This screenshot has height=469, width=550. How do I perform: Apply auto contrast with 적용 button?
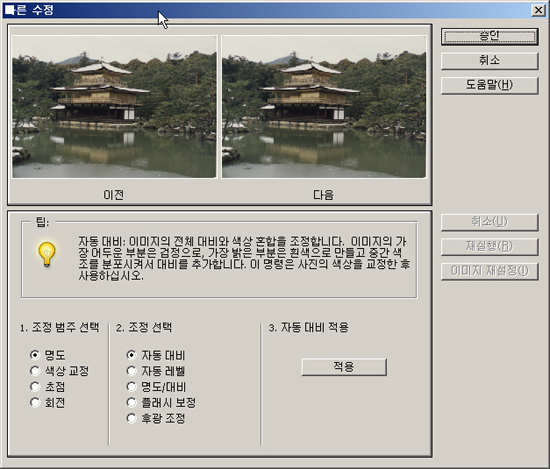click(344, 367)
